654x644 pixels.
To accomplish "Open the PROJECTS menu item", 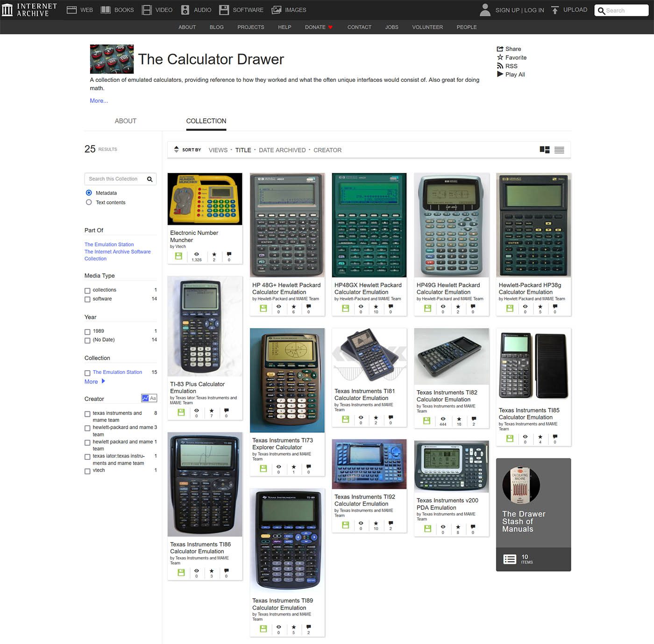I will [251, 27].
